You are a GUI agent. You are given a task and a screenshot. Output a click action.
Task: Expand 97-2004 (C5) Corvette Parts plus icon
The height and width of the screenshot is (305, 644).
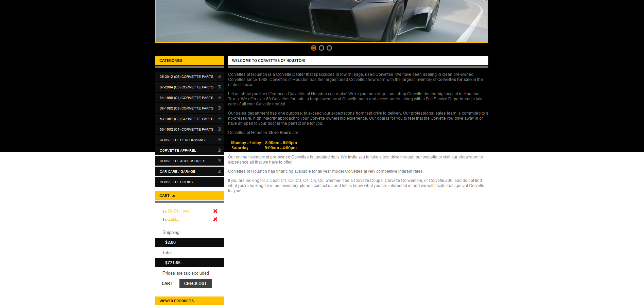[x=219, y=87]
